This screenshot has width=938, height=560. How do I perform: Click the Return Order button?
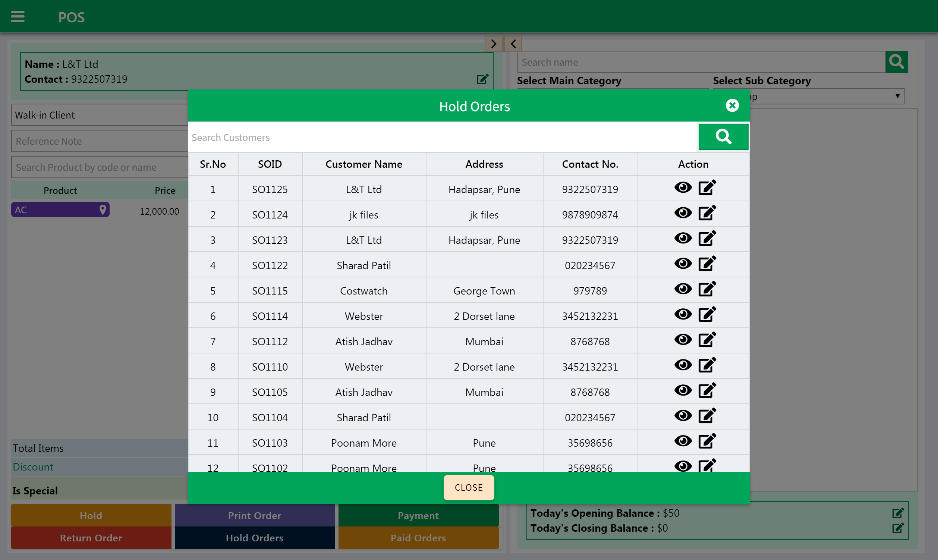pos(91,538)
